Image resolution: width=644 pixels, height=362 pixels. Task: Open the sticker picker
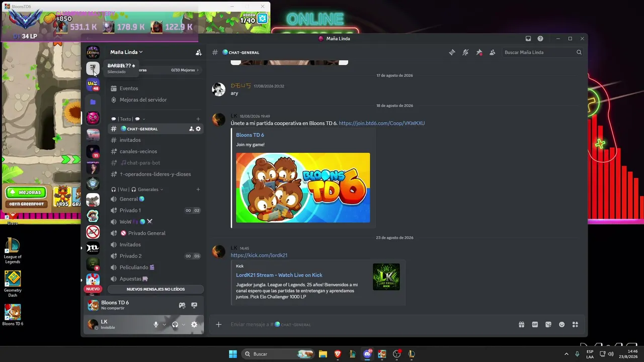click(548, 325)
